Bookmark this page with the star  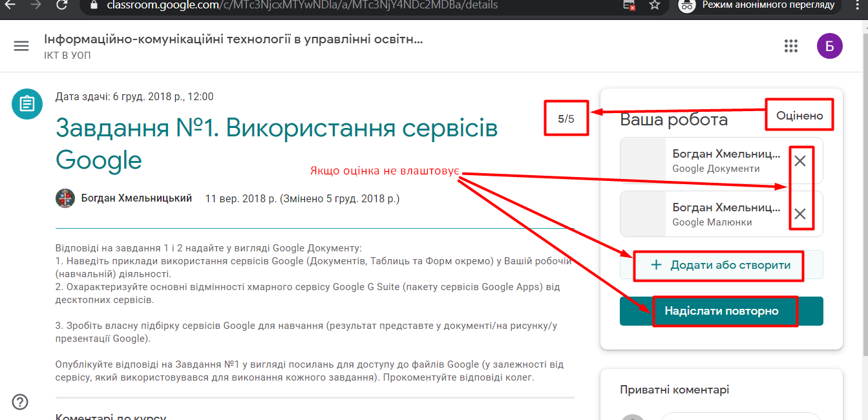pos(655,5)
